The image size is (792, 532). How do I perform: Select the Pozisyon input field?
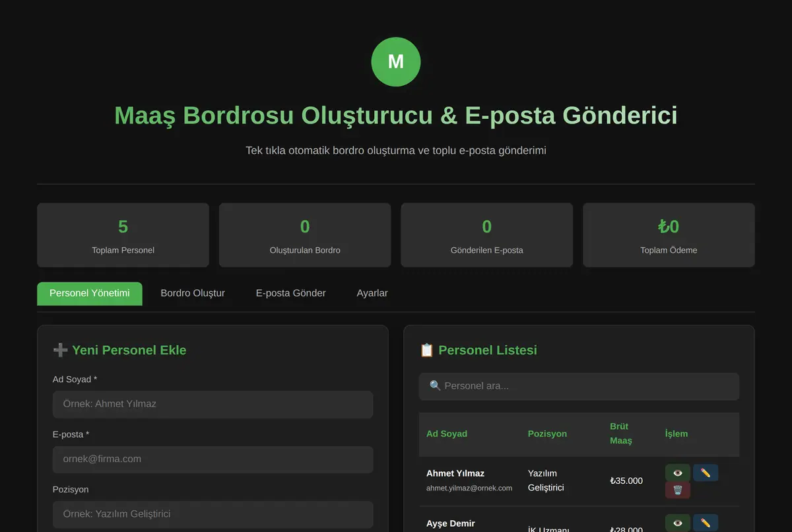click(213, 514)
